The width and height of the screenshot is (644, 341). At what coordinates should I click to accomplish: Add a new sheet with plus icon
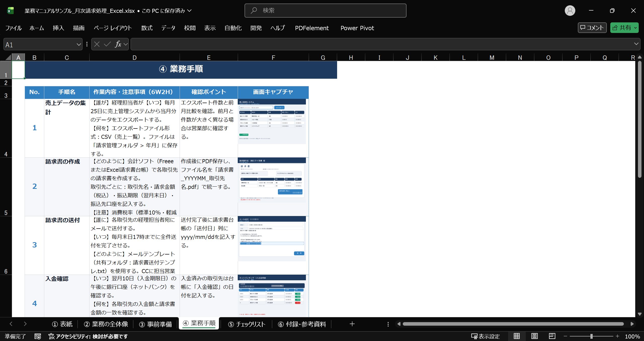[352, 324]
